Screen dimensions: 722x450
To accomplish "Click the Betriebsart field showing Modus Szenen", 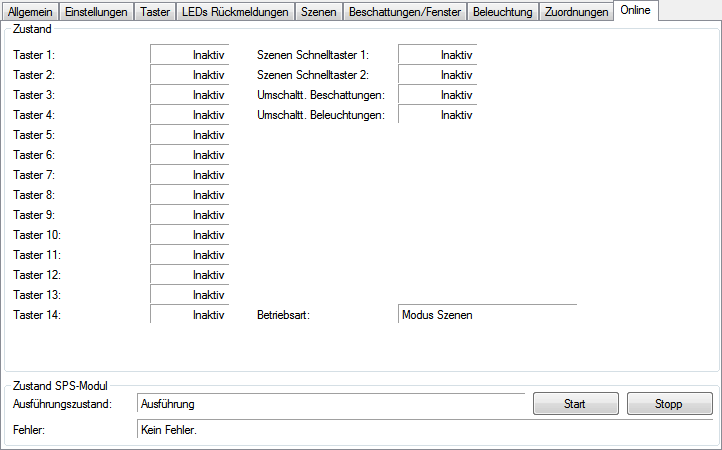I will point(487,315).
